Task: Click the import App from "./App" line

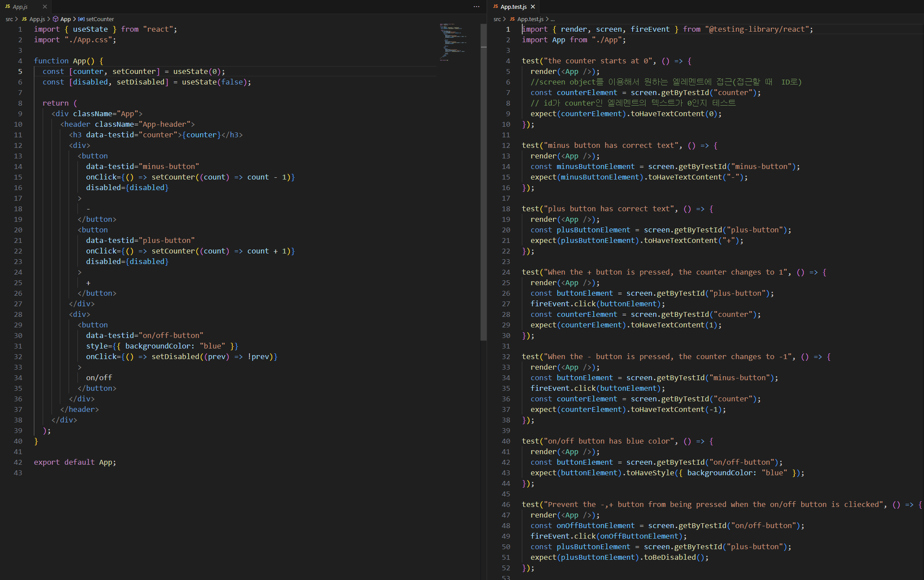Action: 574,40
